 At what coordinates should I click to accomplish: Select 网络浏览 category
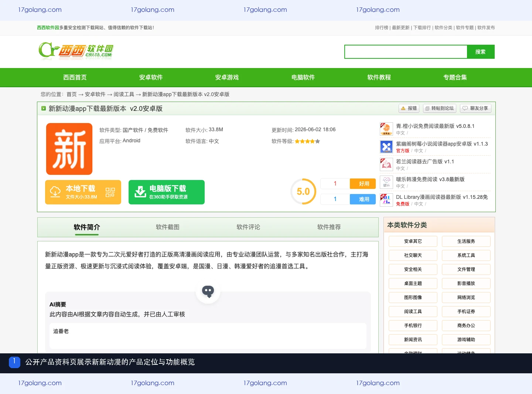[466, 298]
